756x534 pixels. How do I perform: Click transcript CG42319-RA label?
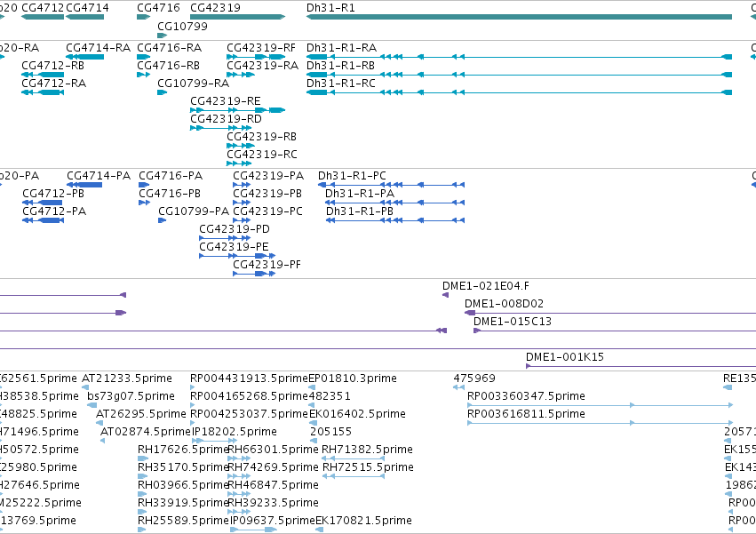click(262, 66)
